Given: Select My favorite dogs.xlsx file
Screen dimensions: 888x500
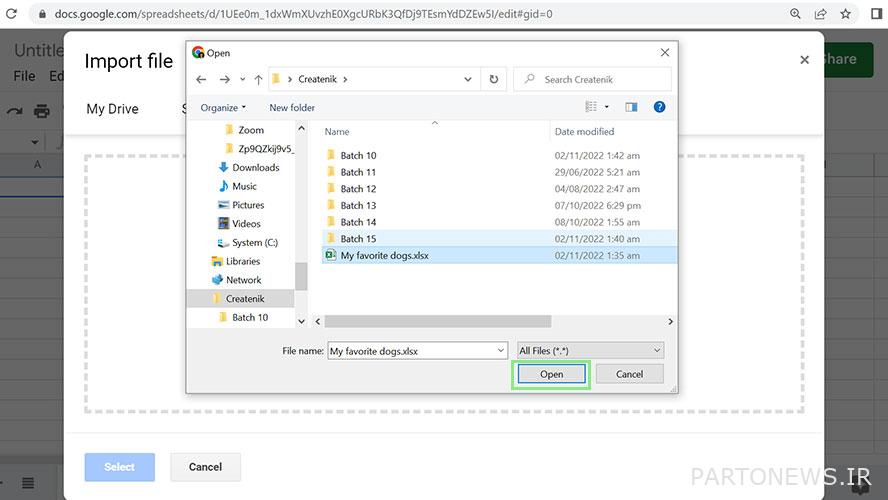Looking at the screenshot, I should click(384, 255).
